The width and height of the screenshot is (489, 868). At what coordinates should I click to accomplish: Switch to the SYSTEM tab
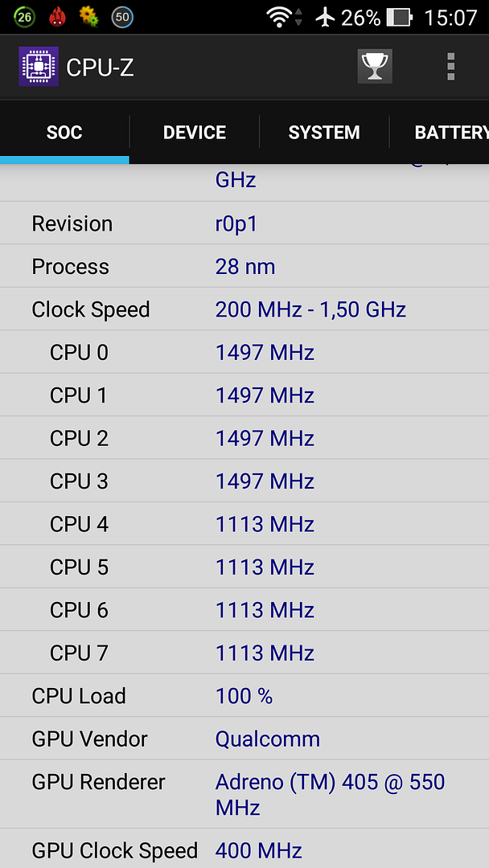[x=324, y=133]
